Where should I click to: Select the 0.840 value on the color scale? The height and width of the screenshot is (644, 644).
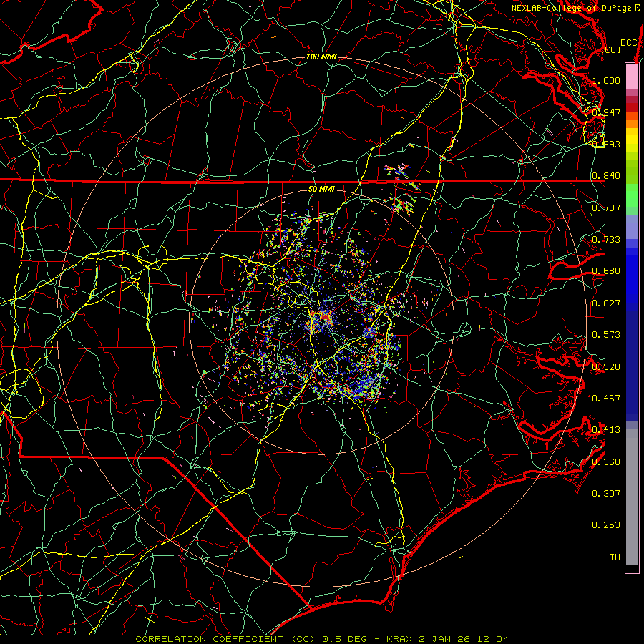pos(606,175)
